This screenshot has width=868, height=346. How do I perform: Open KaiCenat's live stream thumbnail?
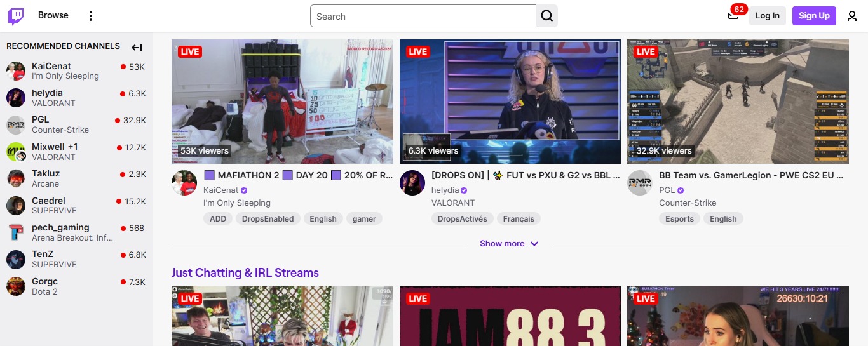(x=282, y=102)
